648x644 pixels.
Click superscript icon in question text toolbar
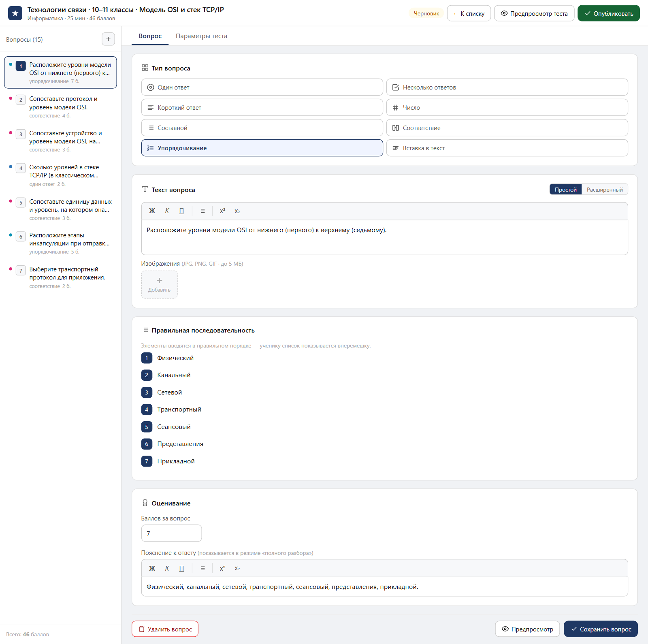222,211
